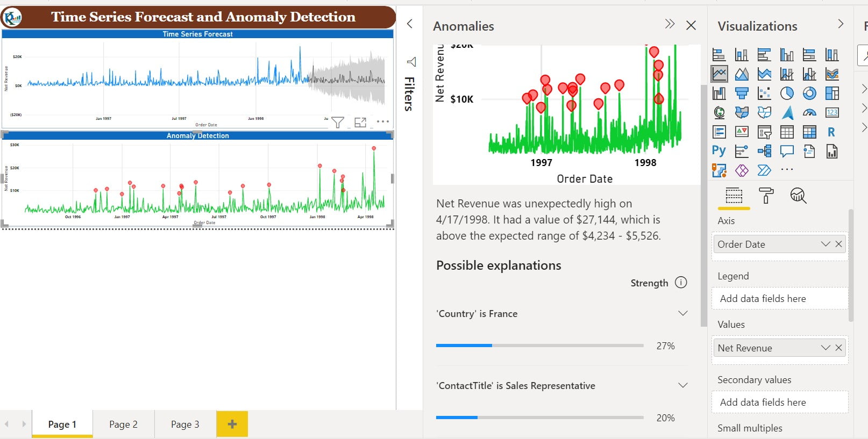Screen dimensions: 868x439
Task: Open Get more visuals ellipsis
Action: [x=787, y=170]
